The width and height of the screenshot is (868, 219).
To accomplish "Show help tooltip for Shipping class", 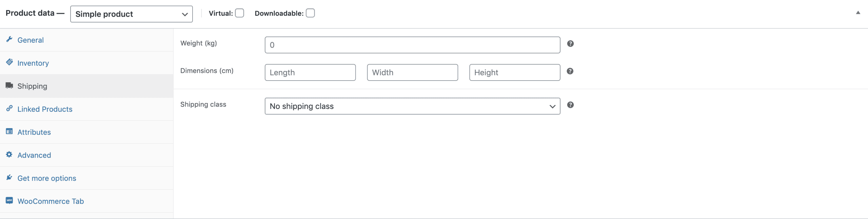I will 570,105.
